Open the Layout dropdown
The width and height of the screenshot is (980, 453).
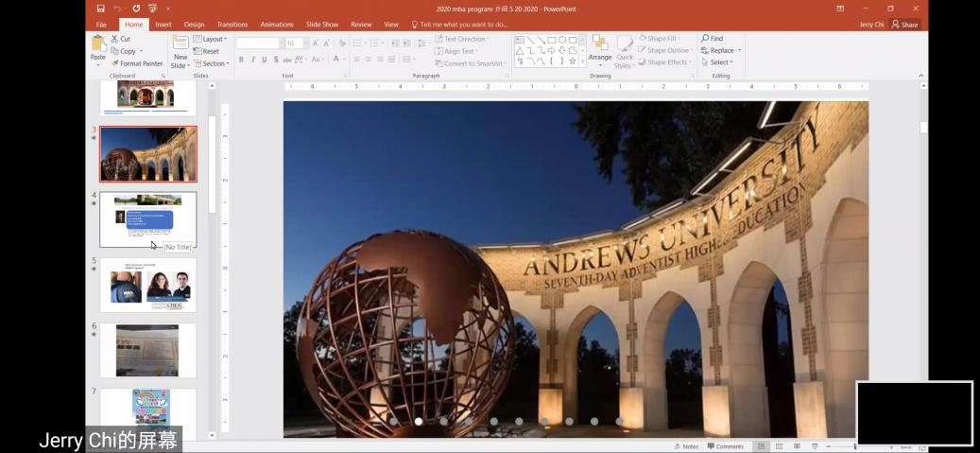tap(210, 39)
